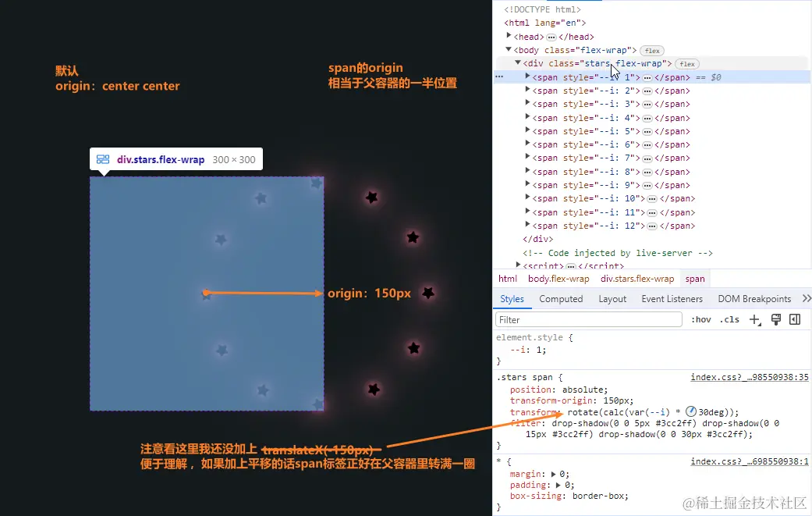This screenshot has width=812, height=516.
Task: Expand the padding shorthand triangle
Action: (558, 486)
